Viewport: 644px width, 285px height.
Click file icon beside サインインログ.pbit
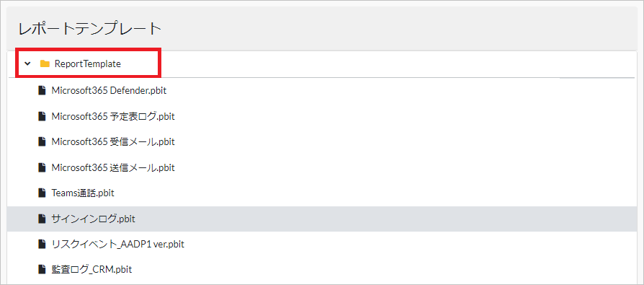coord(42,219)
